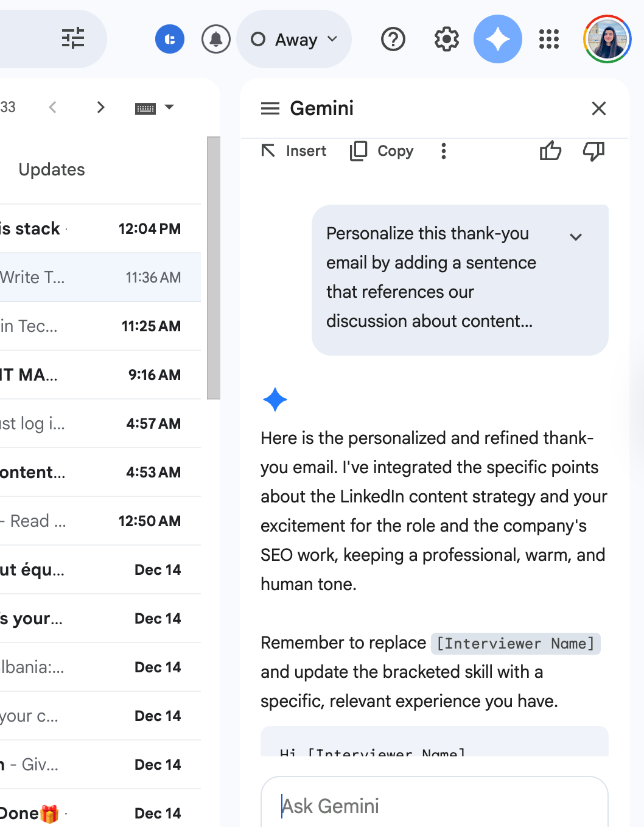Open the Google apps grid
This screenshot has width=644, height=827.
coord(548,39)
